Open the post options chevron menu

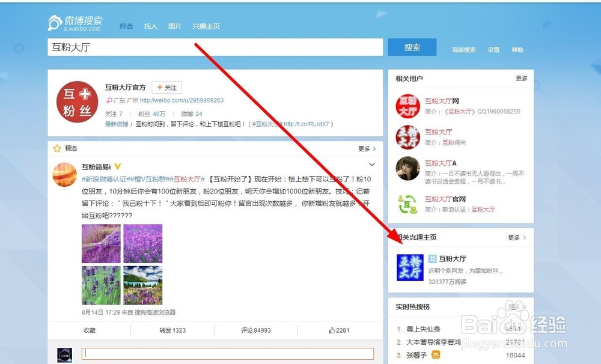pyautogui.click(x=372, y=165)
